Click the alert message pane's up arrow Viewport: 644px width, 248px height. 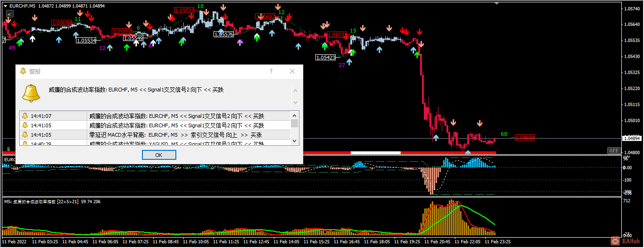(295, 90)
